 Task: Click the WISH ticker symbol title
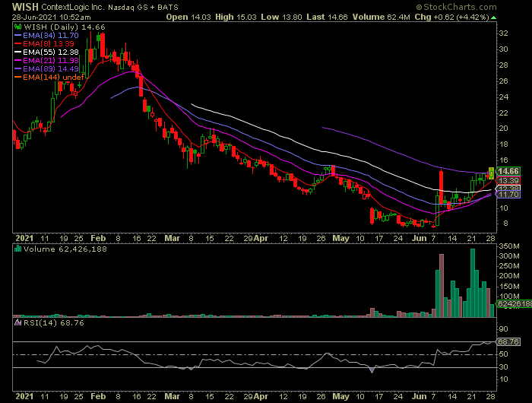25,7
